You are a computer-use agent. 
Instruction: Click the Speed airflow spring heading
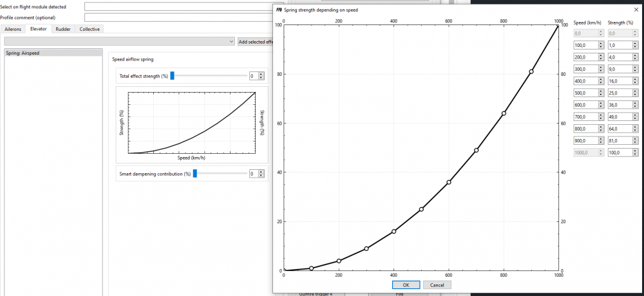[133, 60]
